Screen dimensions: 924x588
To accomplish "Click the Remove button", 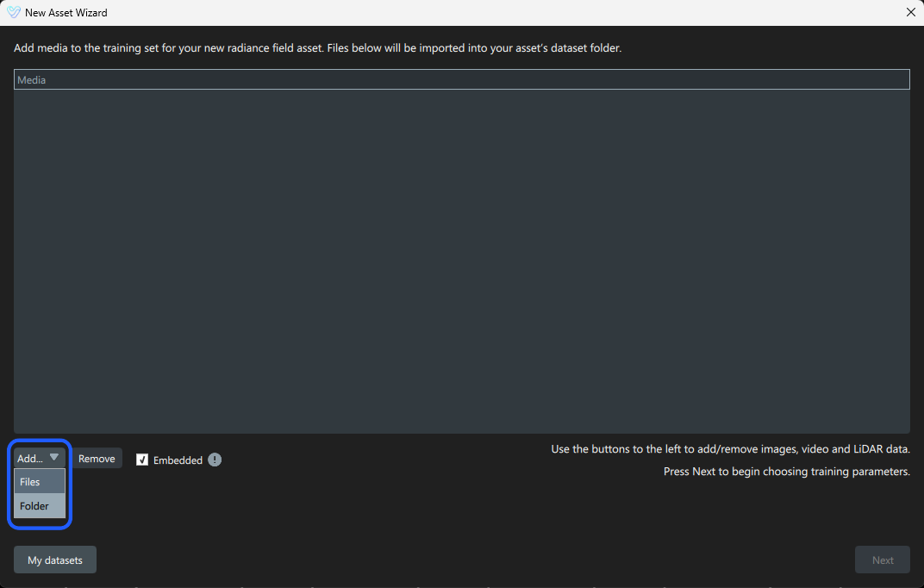I will tap(97, 459).
